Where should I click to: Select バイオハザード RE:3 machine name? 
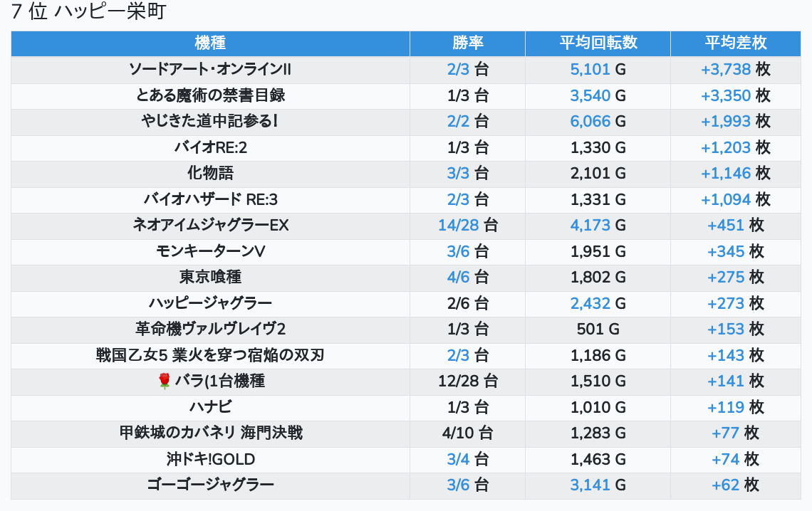(210, 199)
